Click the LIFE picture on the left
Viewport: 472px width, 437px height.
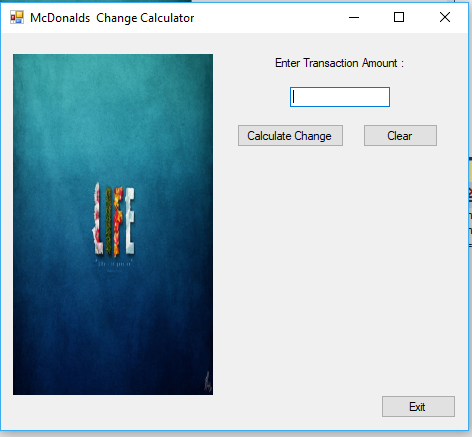113,224
